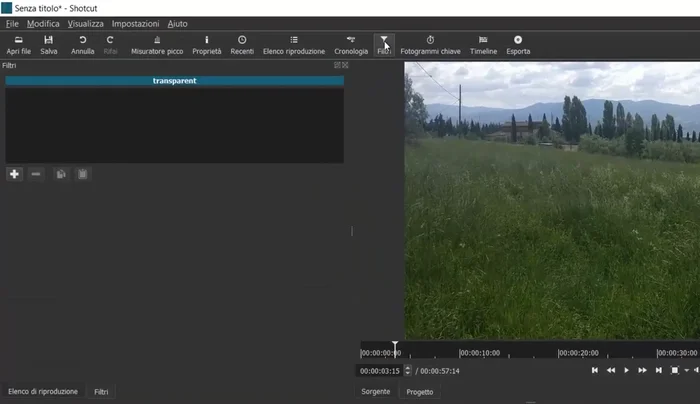This screenshot has width=700, height=404.
Task: Paste filters using the clipboard icon
Action: (x=83, y=174)
